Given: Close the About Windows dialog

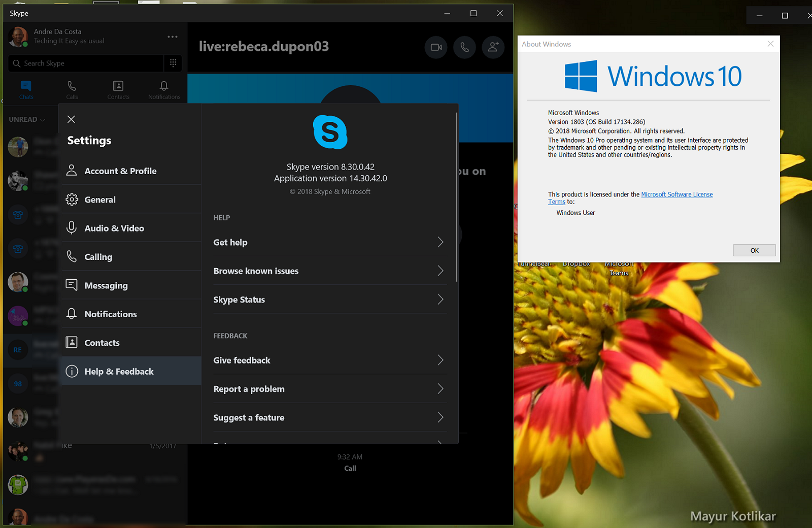Looking at the screenshot, I should (x=770, y=44).
